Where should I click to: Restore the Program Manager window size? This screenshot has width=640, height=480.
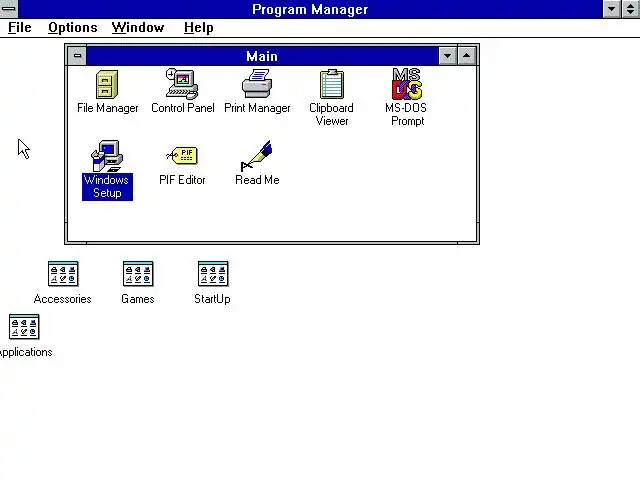[631, 9]
